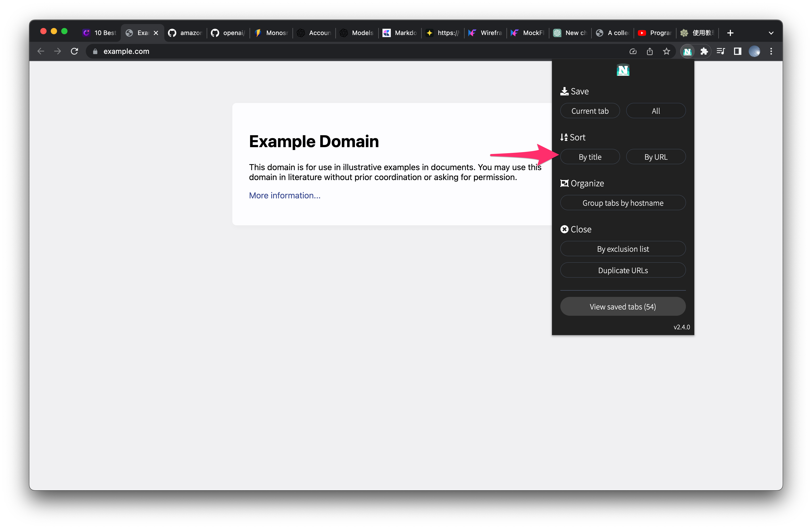Open the N tab manager extension icon

[687, 51]
